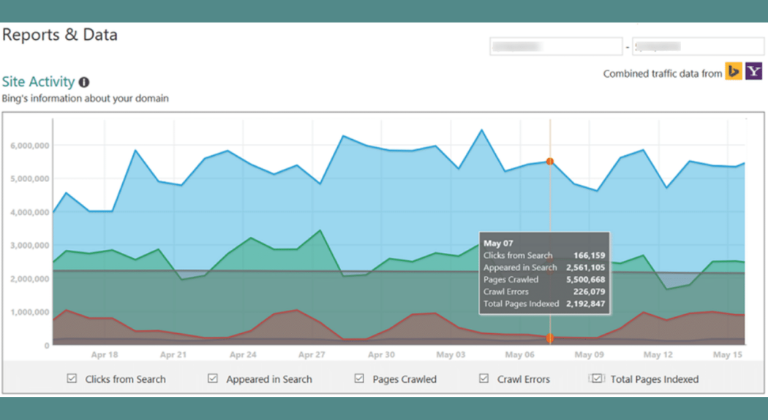Click the purple Yahoo logo icon
This screenshot has height=420, width=768.
click(x=753, y=72)
